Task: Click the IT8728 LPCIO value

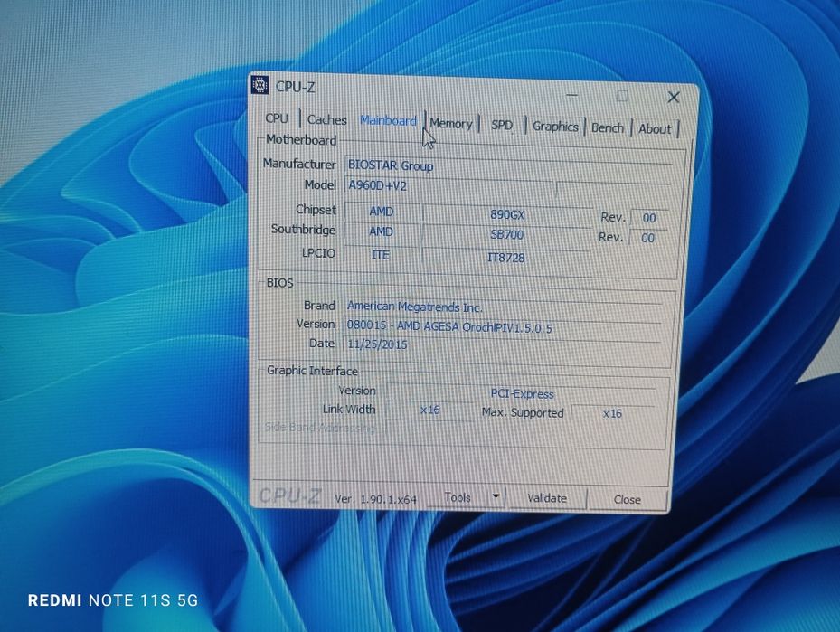Action: pyautogui.click(x=505, y=257)
